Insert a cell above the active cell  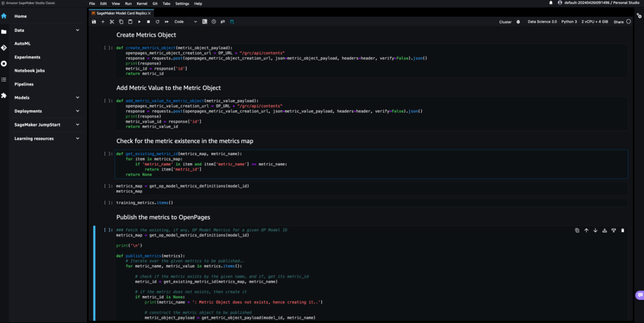[604, 231]
